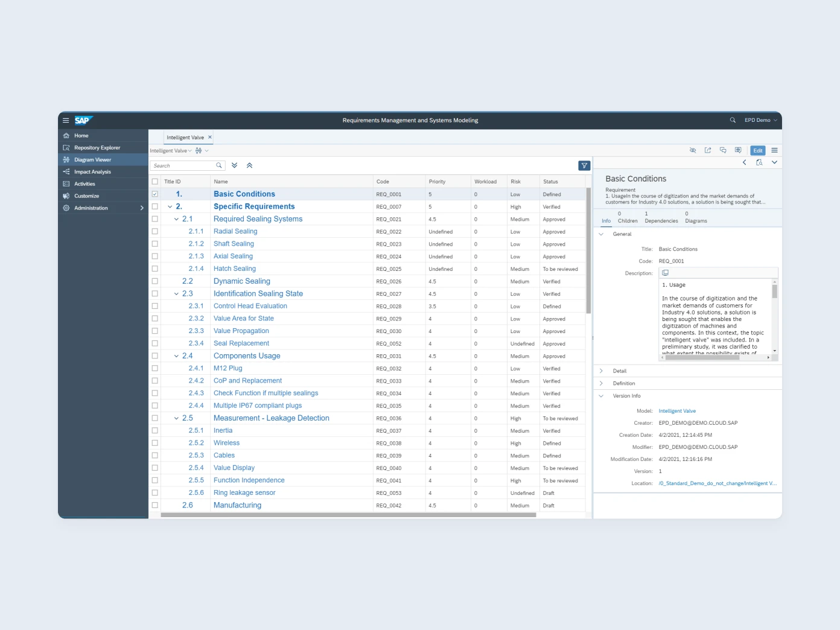Click the find-in-document icon in the detail panel
Viewport: 840px width, 630px height.
[759, 162]
